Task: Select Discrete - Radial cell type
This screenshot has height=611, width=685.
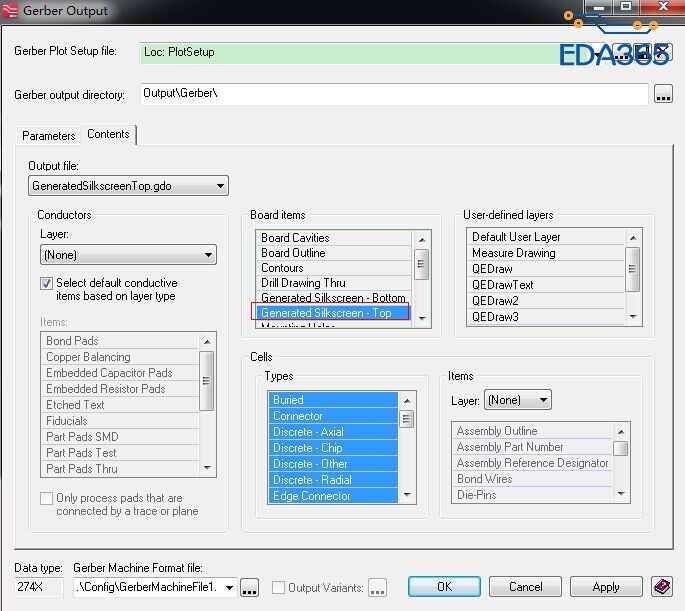Action: point(333,480)
